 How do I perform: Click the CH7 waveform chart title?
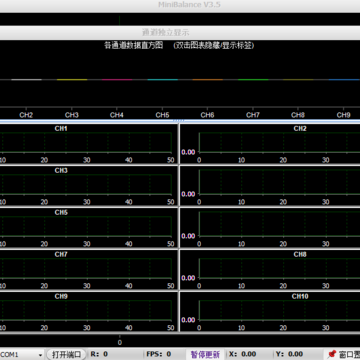click(61, 254)
